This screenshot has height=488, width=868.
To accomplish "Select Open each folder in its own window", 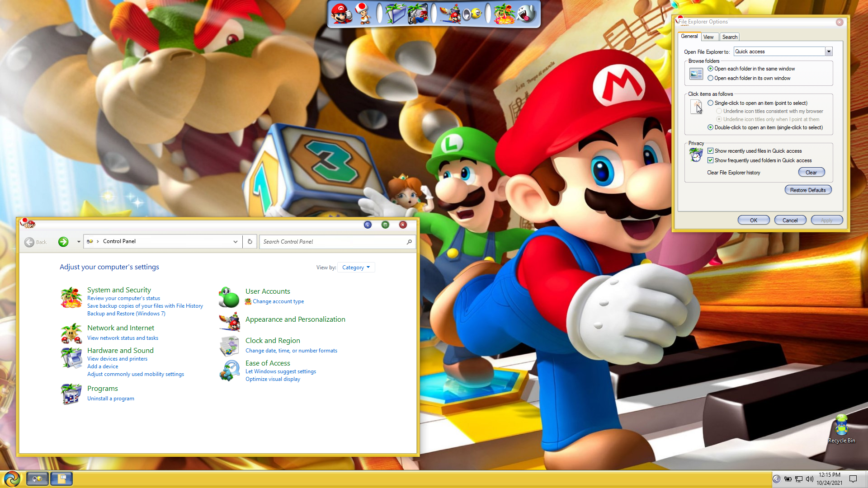I will point(711,78).
